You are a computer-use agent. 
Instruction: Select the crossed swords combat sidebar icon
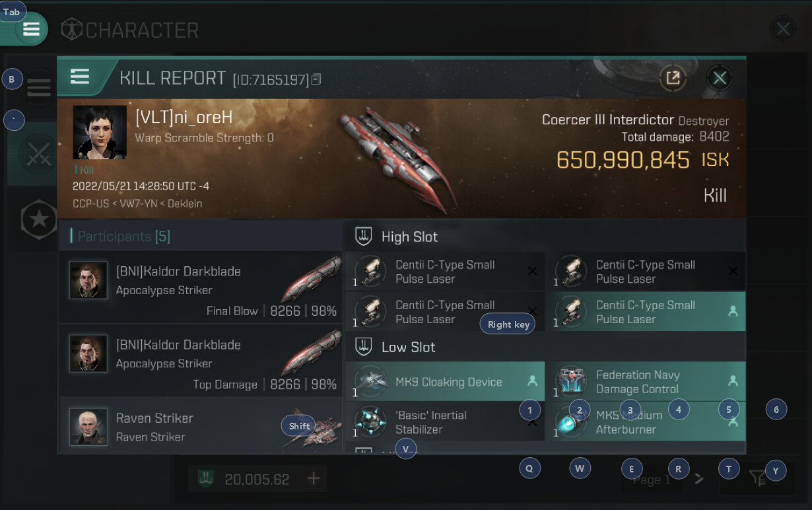[x=38, y=154]
